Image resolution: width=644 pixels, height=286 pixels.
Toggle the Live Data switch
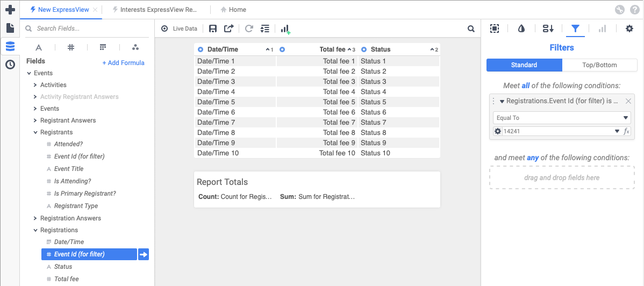click(164, 29)
